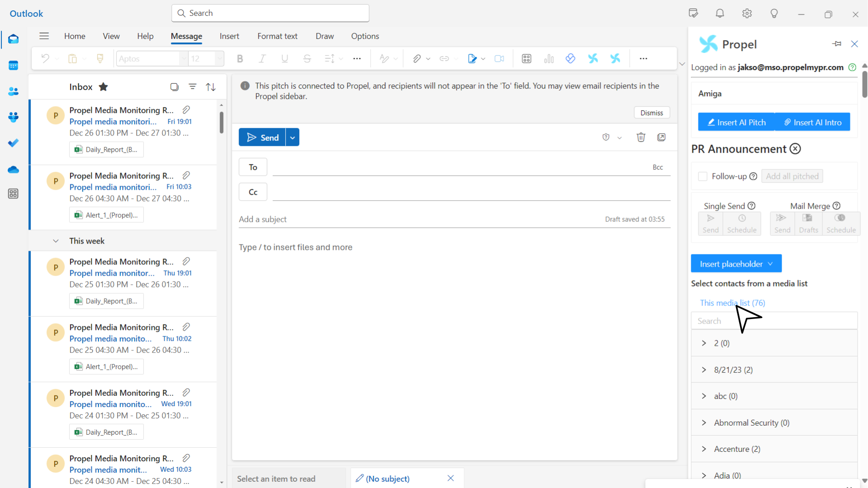The height and width of the screenshot is (488, 868).
Task: Pop out message into new window
Action: [661, 137]
